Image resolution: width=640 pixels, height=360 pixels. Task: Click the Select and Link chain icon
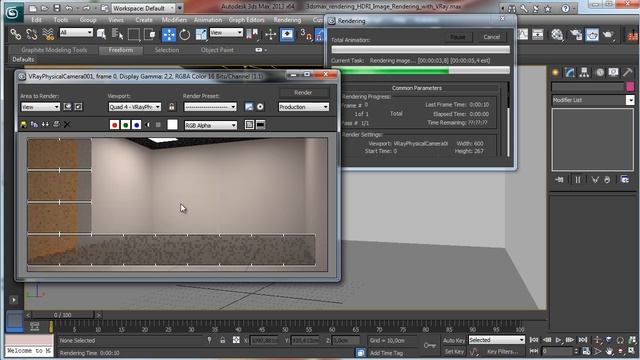16,35
